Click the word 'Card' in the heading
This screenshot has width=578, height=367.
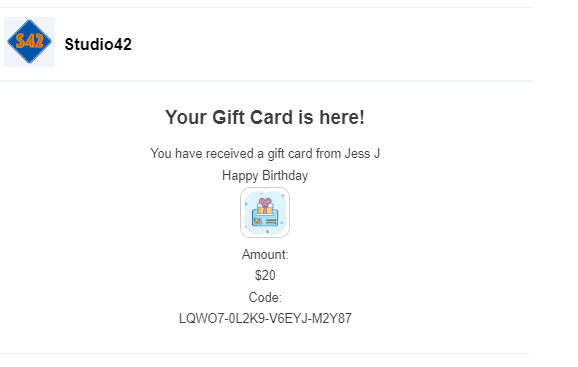(x=271, y=117)
